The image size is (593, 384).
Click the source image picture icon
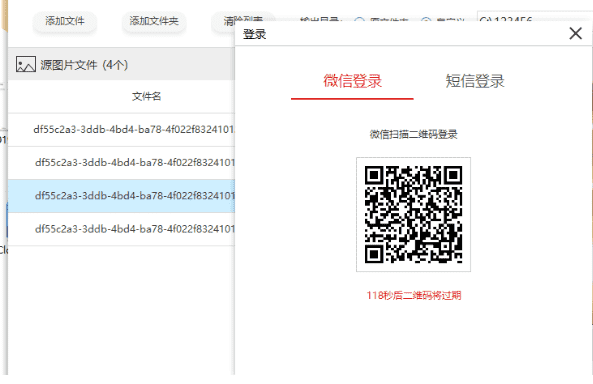click(x=26, y=64)
